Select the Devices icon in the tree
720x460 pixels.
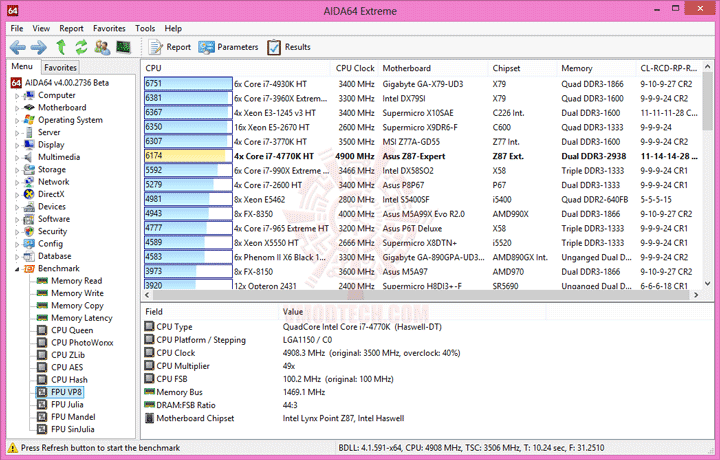click(29, 207)
